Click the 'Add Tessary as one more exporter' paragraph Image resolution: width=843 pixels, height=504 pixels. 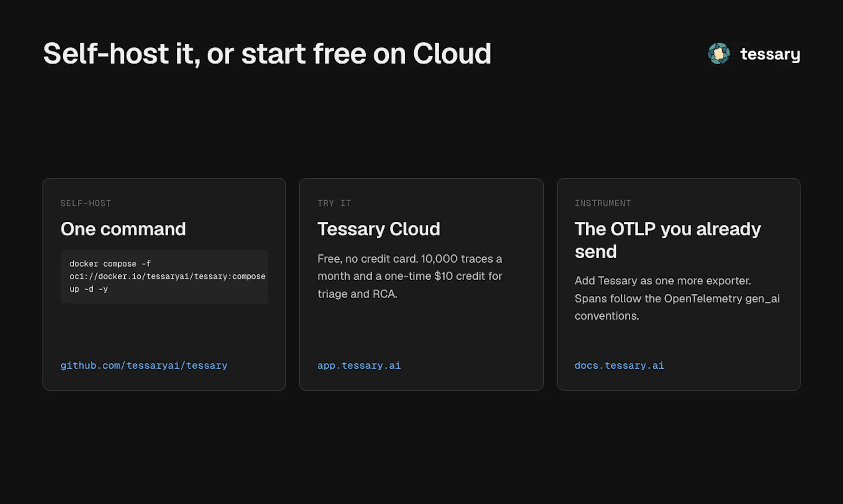pos(677,298)
